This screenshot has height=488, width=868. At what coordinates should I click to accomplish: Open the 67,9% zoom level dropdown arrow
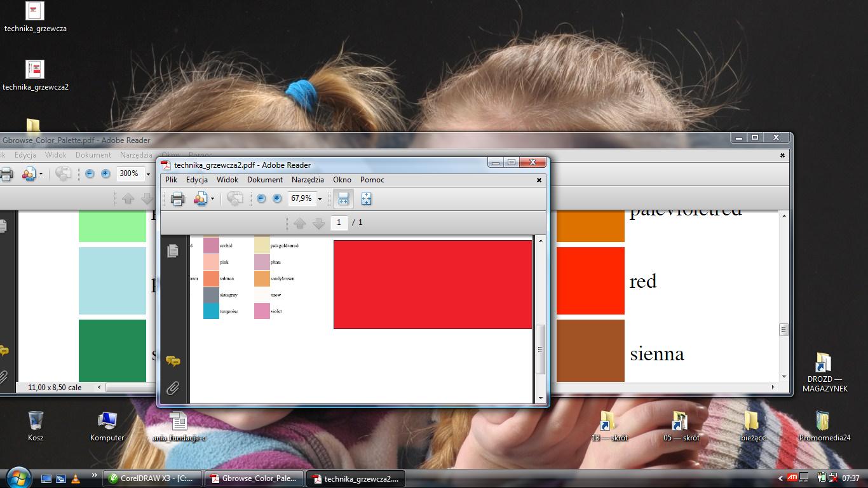click(x=320, y=199)
